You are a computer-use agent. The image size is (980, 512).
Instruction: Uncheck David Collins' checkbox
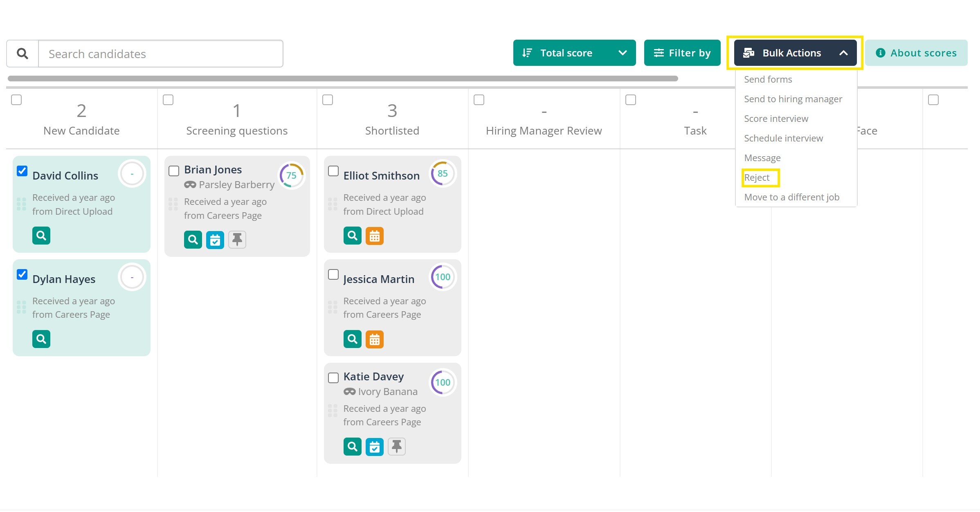[22, 171]
